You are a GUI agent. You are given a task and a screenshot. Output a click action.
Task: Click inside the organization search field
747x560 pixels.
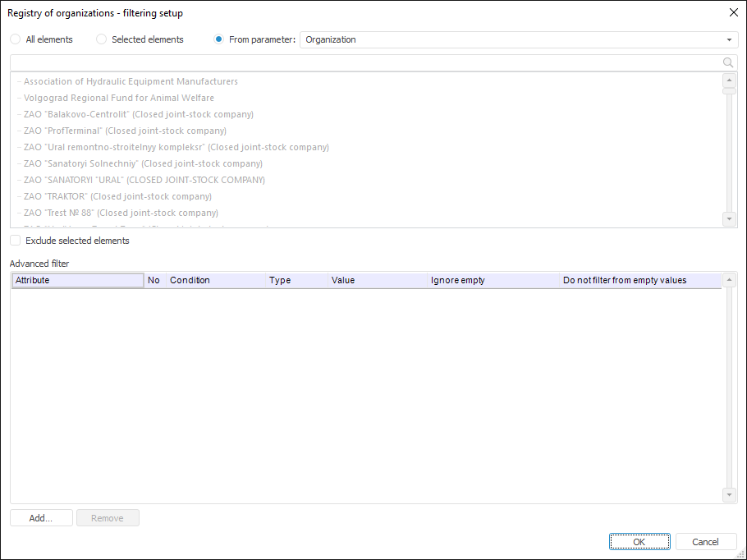click(361, 62)
